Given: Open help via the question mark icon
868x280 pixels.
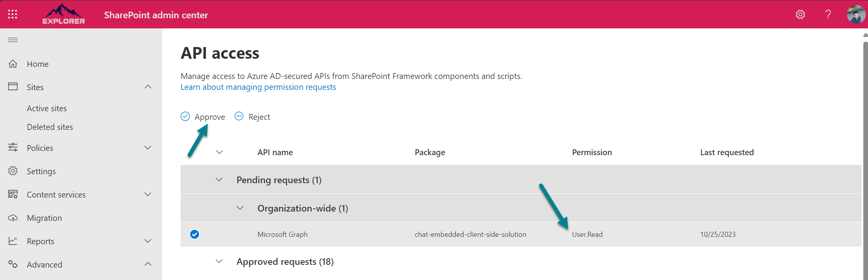Looking at the screenshot, I should [x=828, y=14].
